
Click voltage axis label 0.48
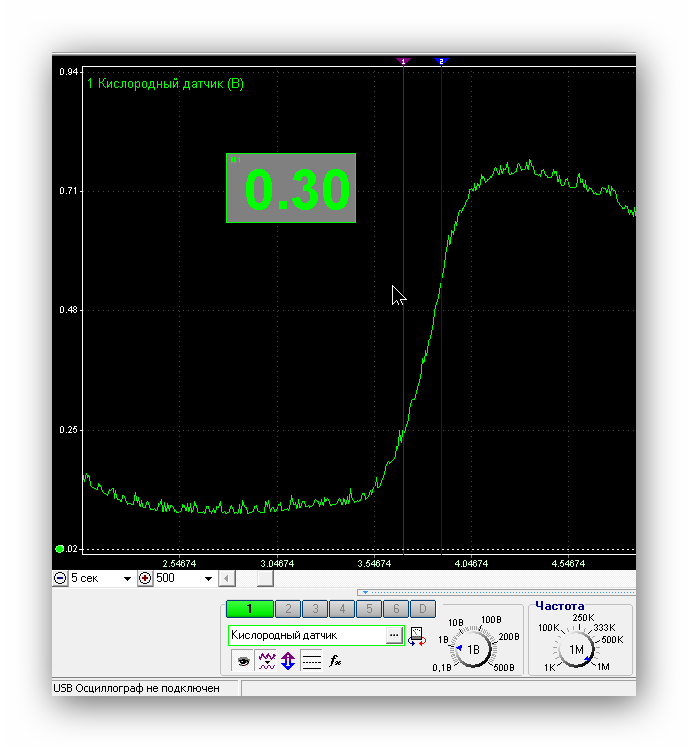click(68, 310)
